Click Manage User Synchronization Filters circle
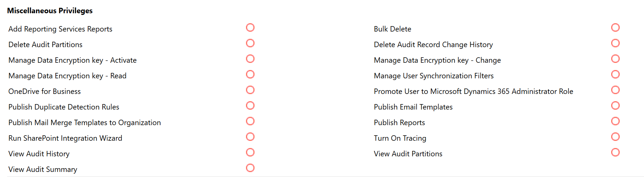Viewport: 644px width, 177px height. (x=615, y=74)
